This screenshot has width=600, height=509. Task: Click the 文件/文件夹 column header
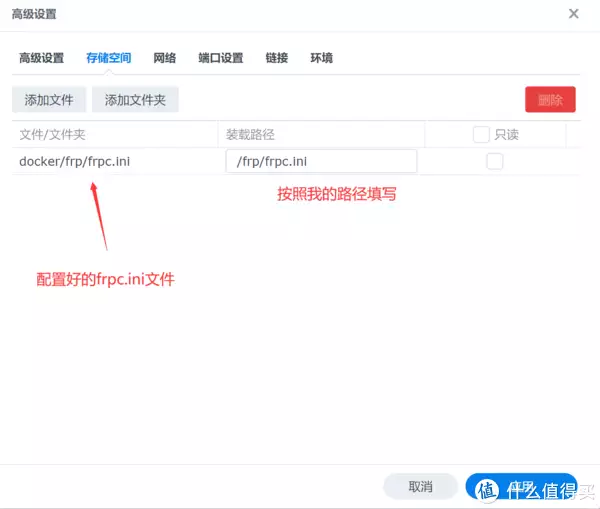coord(115,134)
